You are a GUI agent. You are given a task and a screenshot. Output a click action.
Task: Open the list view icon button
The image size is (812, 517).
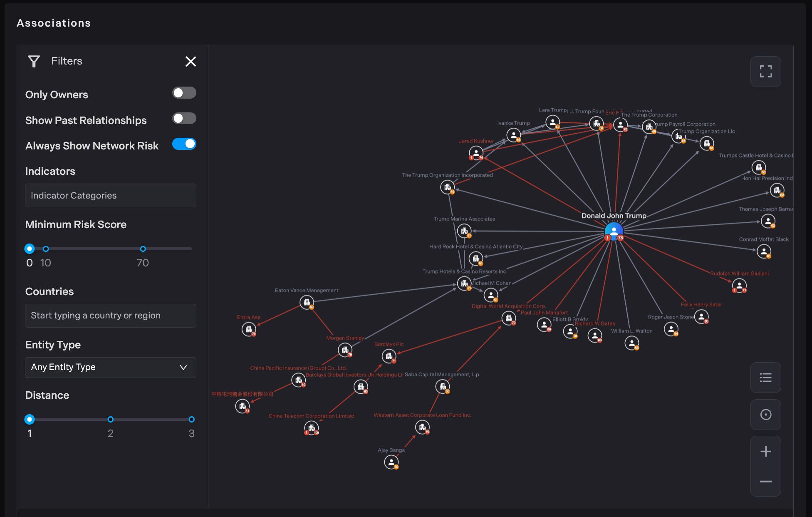(765, 378)
